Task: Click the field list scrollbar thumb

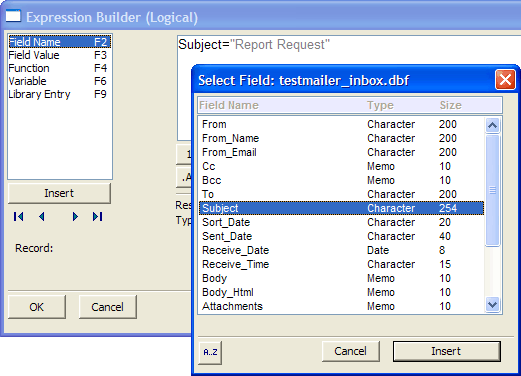Action: tap(492, 190)
